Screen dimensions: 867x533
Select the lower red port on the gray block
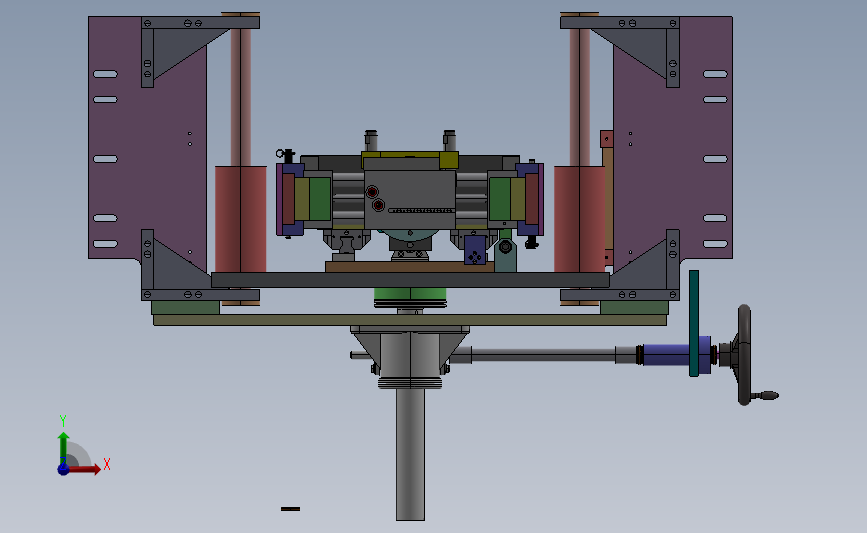[378, 205]
